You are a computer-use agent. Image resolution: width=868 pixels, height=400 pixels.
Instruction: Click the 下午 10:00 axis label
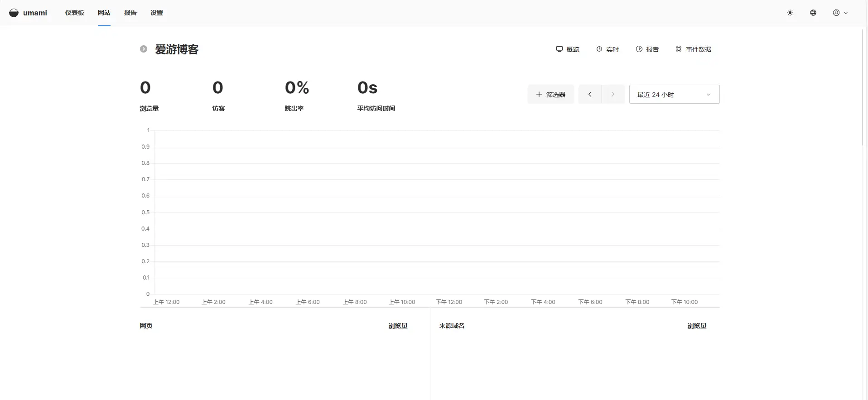(x=685, y=302)
